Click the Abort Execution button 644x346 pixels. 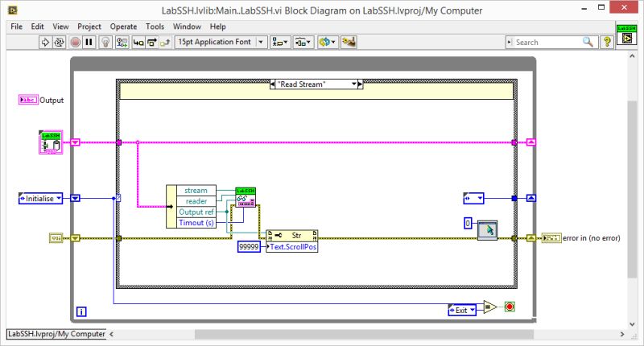(75, 42)
